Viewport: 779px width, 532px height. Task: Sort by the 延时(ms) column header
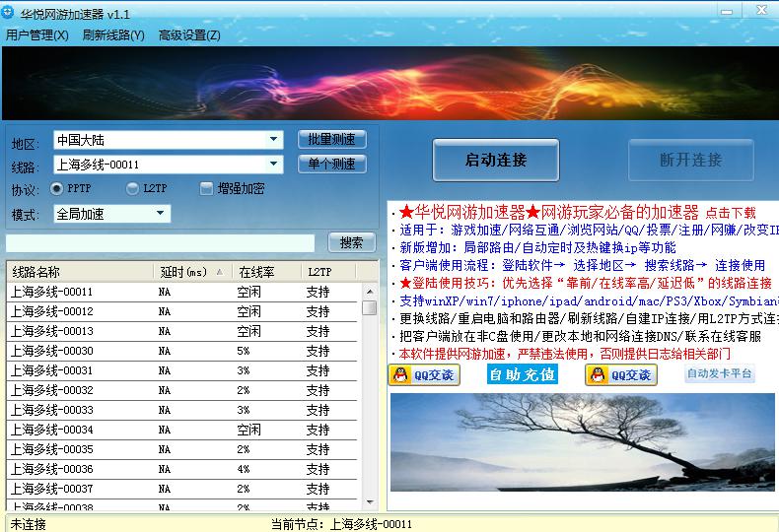click(x=192, y=271)
